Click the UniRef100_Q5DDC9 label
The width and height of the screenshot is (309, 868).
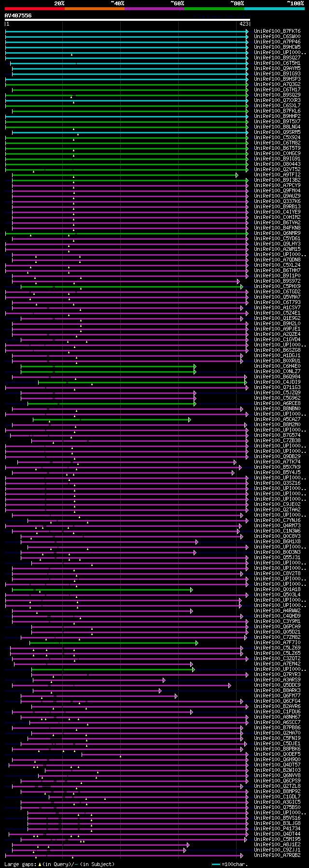pos(277,685)
